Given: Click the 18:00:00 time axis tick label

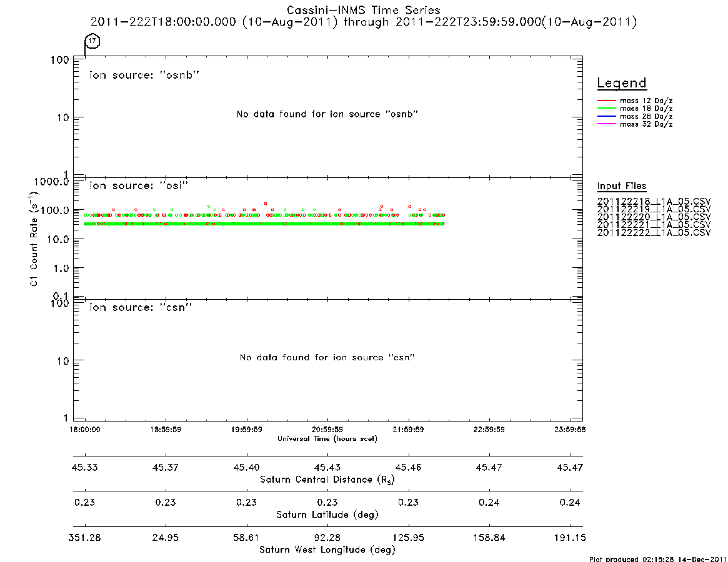Looking at the screenshot, I should click(x=85, y=430).
